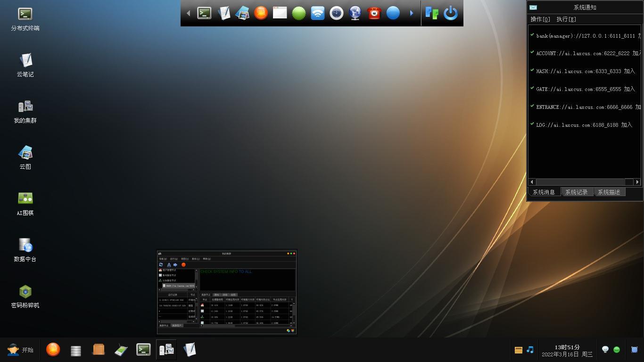Show more dock items with the right arrow
This screenshot has height=362, width=644.
[x=411, y=13]
